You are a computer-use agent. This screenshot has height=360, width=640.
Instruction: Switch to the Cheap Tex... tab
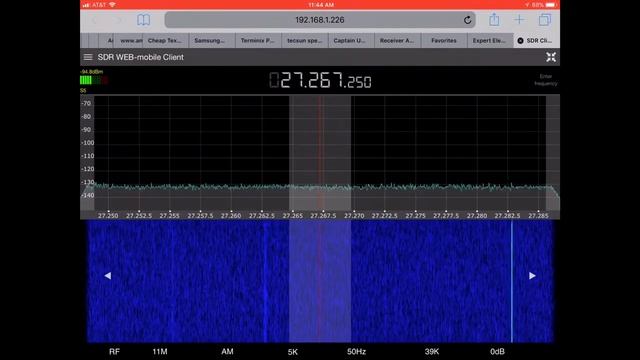165,40
